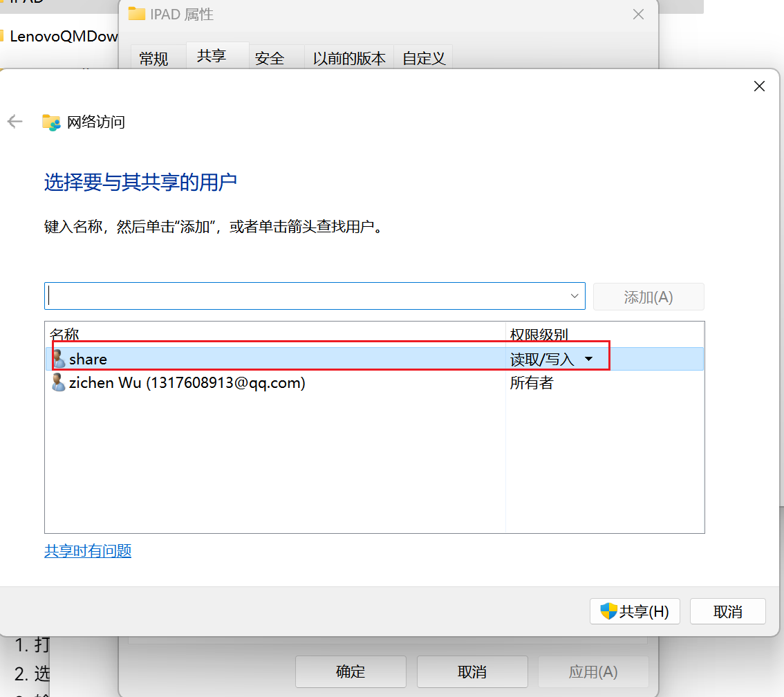Open the 自定义 tab
Viewport: 784px width, 697px height.
pyautogui.click(x=423, y=59)
